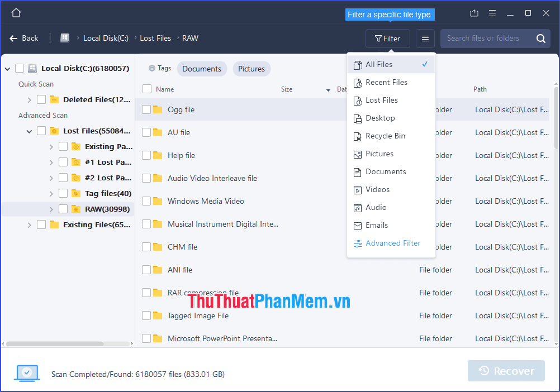Open Advanced Filter
The height and width of the screenshot is (392, 560).
pos(392,243)
